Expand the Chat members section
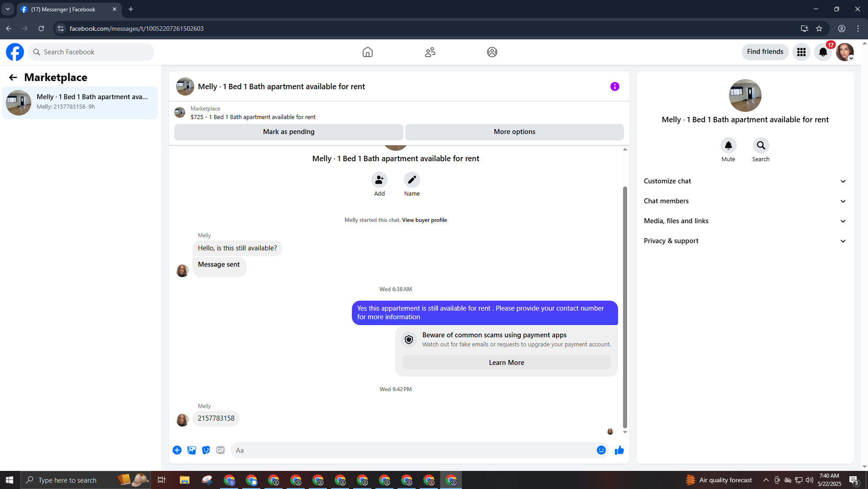This screenshot has height=489, width=868. click(x=745, y=201)
